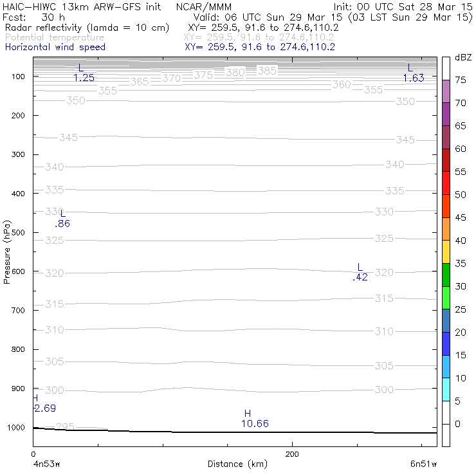Click the 'L .42' wind minimum marker
This screenshot has height=476, width=476.
360,272
